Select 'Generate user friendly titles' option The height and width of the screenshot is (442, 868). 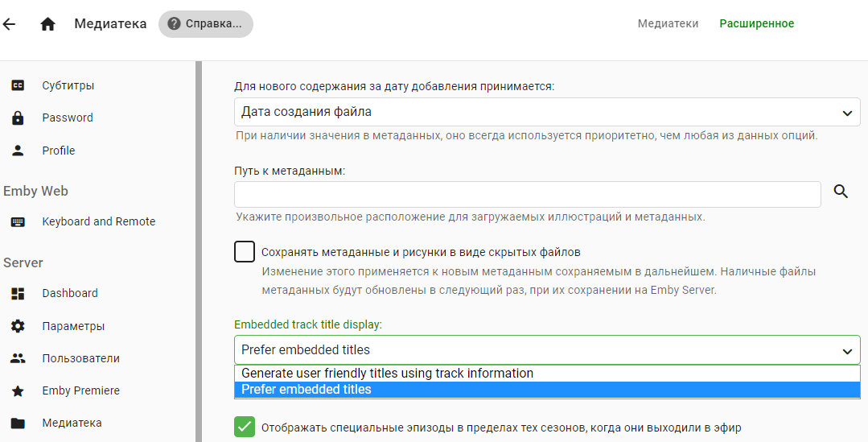click(x=387, y=374)
